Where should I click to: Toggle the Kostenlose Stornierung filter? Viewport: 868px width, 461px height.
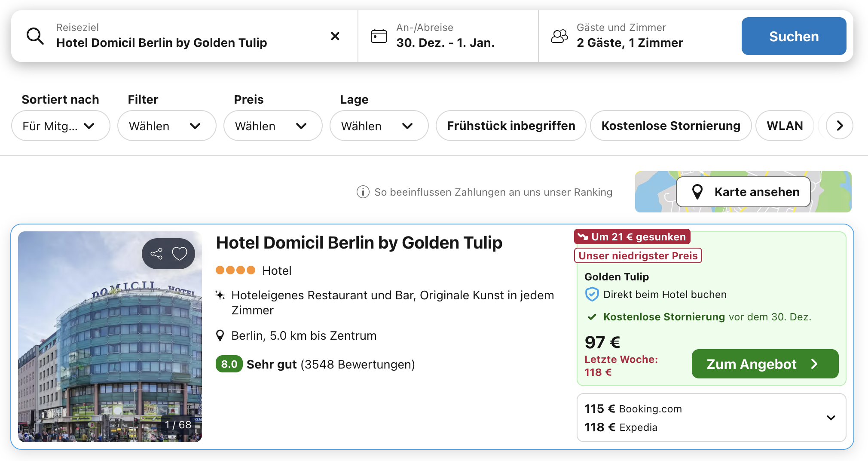tap(671, 126)
